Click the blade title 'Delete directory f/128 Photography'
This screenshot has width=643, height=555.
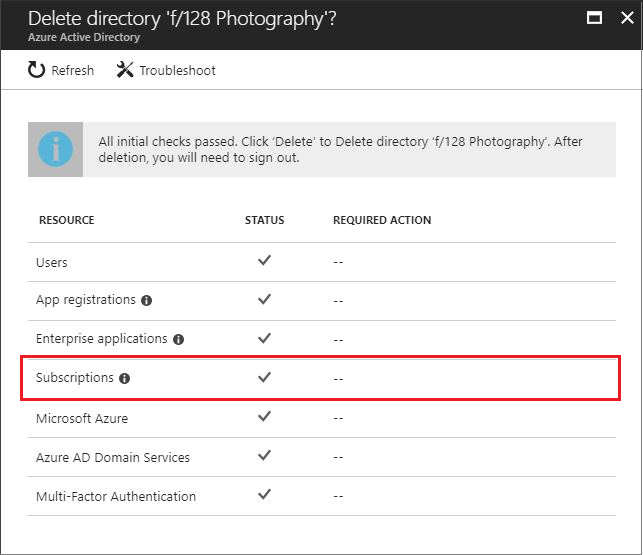[182, 19]
